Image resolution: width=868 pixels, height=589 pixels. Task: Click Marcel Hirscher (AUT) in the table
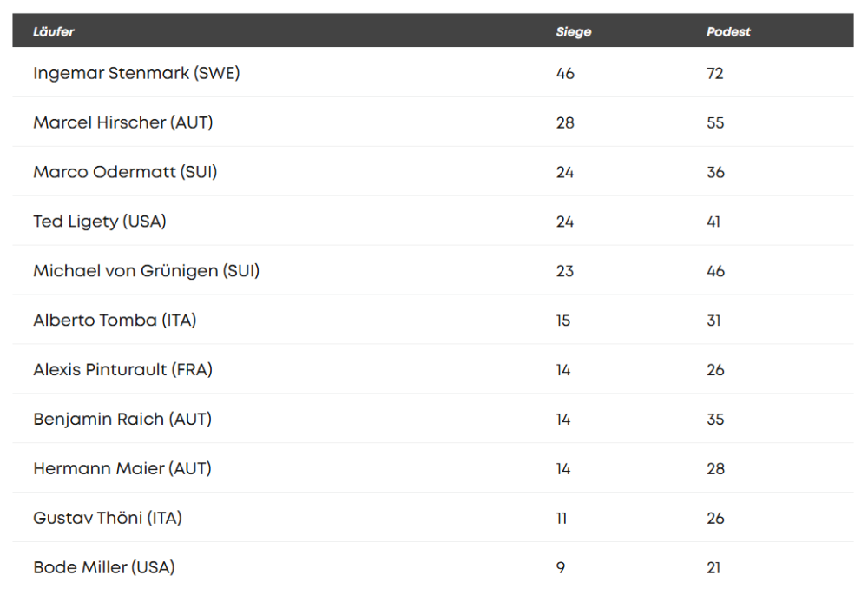coord(123,122)
